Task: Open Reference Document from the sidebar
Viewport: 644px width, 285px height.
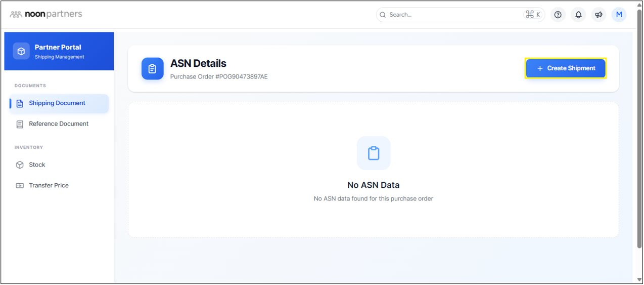Action: (59, 124)
